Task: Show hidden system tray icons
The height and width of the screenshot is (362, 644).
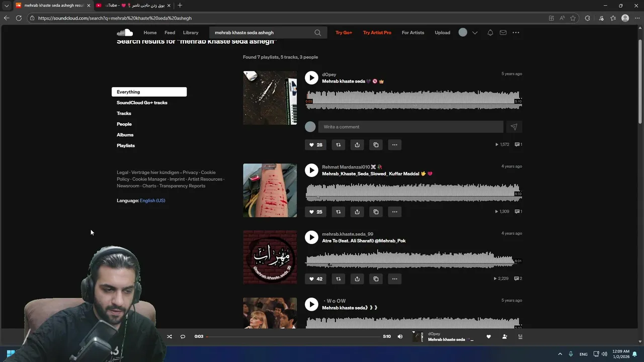Action: pos(560,354)
